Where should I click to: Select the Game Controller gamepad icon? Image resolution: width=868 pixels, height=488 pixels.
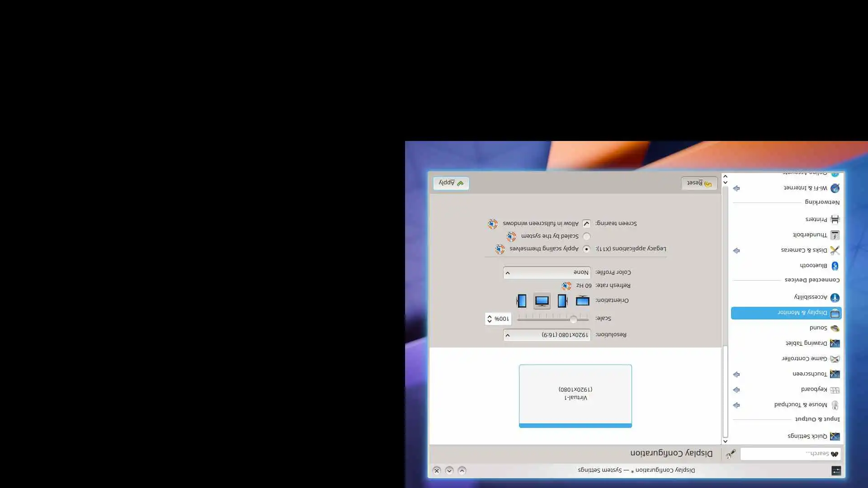tap(835, 359)
